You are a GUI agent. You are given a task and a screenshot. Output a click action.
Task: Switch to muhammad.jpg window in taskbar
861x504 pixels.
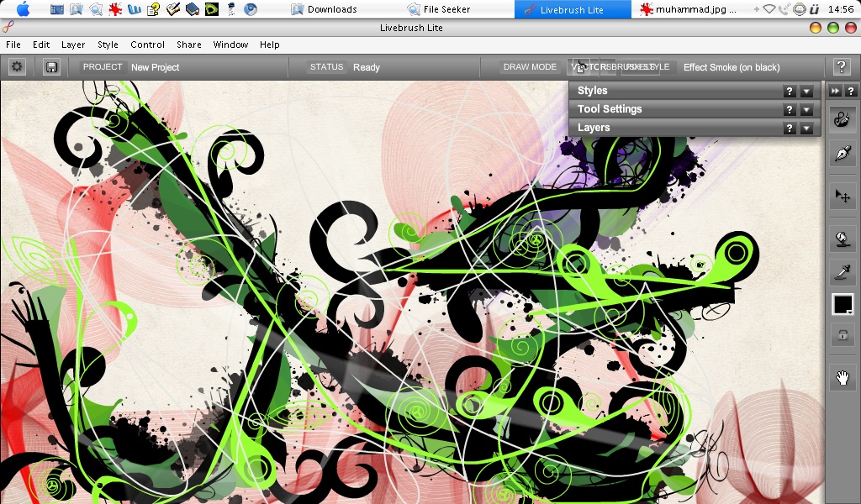[x=688, y=9]
